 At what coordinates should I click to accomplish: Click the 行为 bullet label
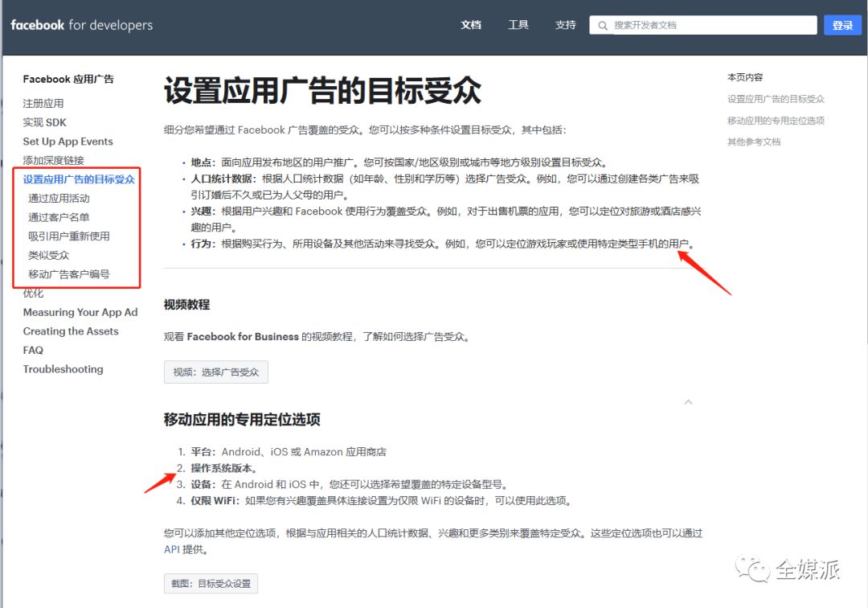tap(202, 244)
